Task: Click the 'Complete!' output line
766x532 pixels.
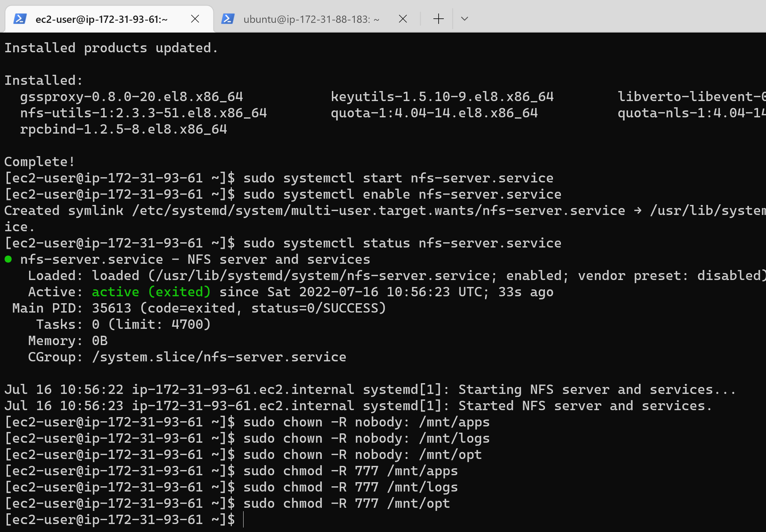Action: (39, 162)
